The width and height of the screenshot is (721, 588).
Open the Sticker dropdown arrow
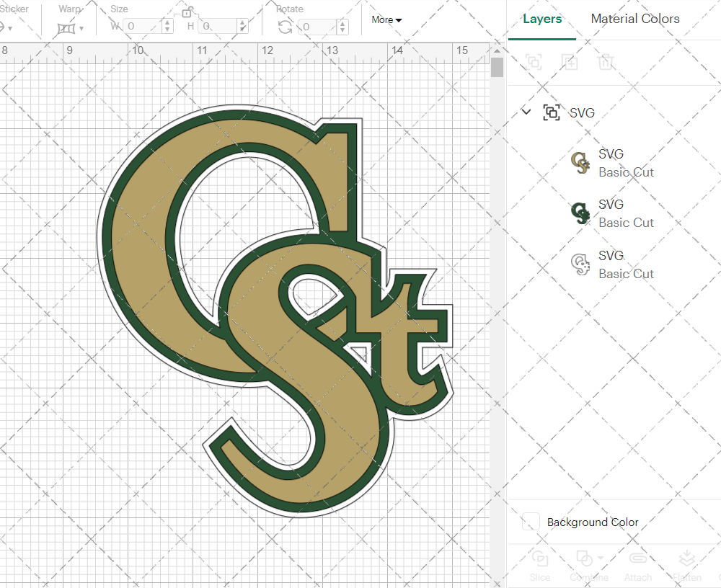(x=10, y=29)
